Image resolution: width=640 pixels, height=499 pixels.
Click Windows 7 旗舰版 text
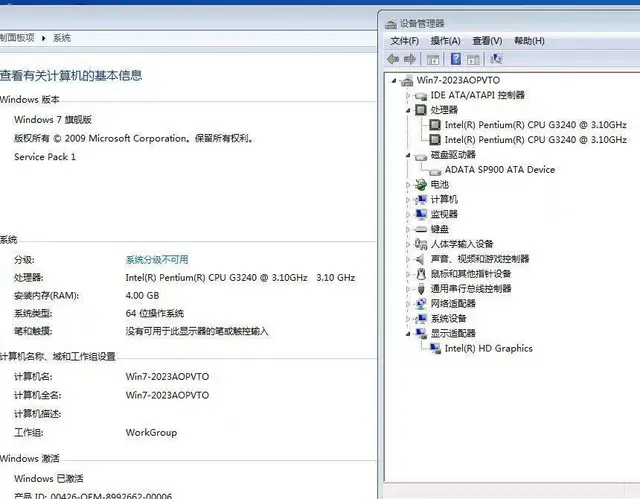[53, 120]
